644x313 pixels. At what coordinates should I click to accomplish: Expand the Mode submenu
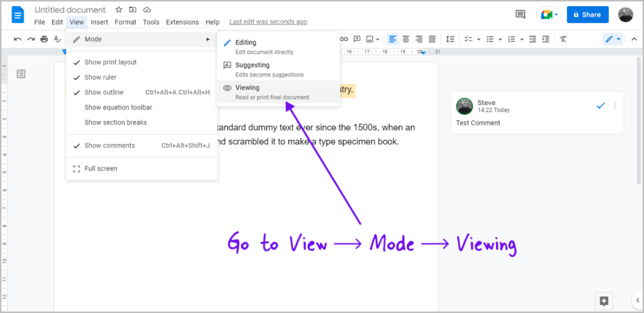tap(142, 39)
